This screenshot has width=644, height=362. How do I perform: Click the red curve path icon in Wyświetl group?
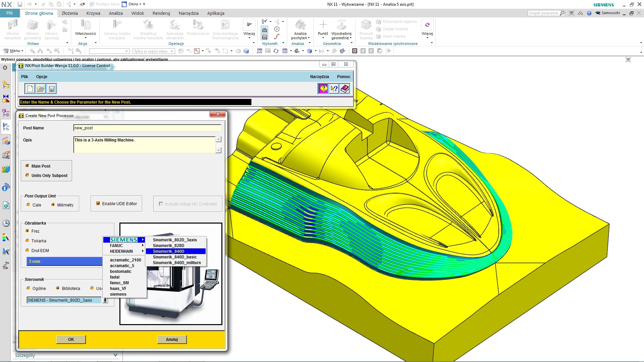coord(277,37)
